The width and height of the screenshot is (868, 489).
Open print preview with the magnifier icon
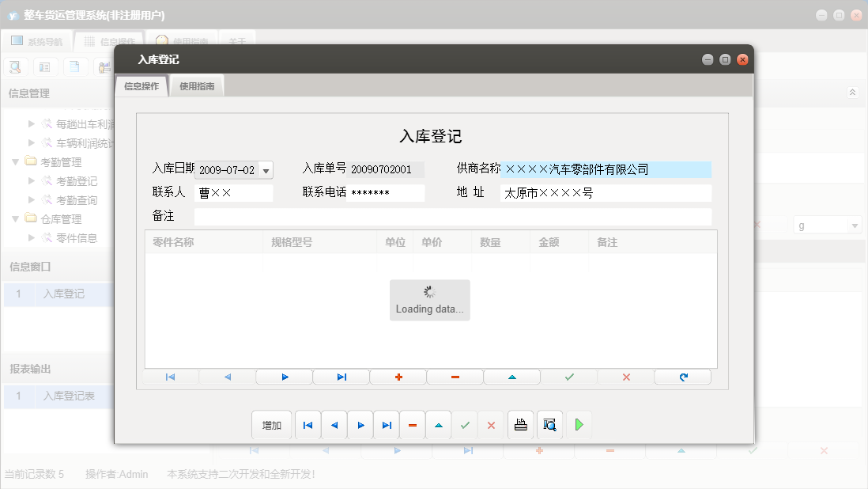(549, 425)
